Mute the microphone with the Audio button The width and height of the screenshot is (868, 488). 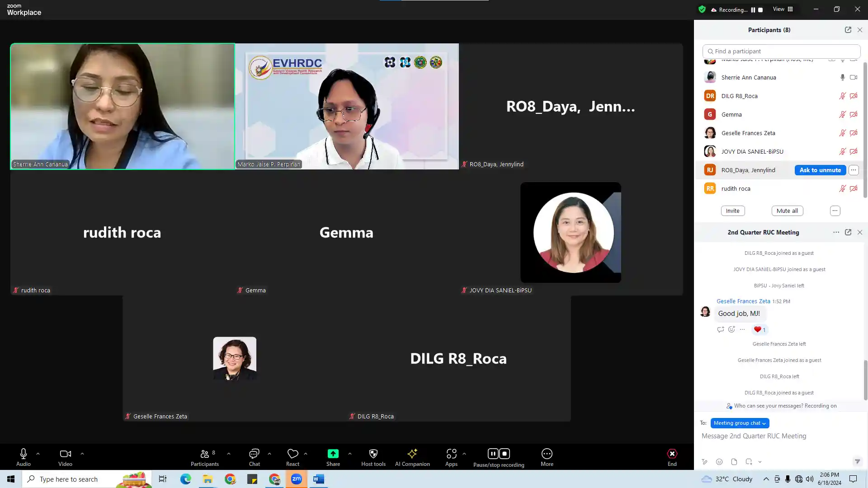tap(24, 457)
